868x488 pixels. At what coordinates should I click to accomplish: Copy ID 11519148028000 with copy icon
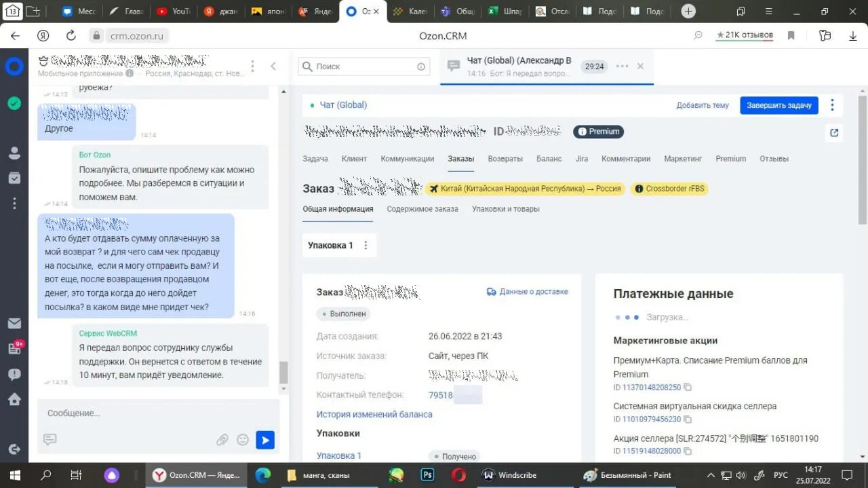pyautogui.click(x=688, y=451)
